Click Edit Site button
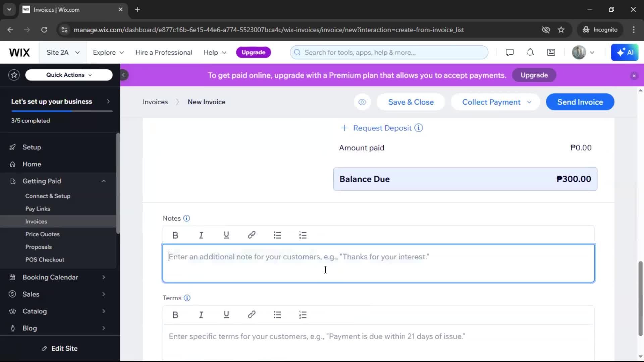The width and height of the screenshot is (644, 362). (59, 349)
